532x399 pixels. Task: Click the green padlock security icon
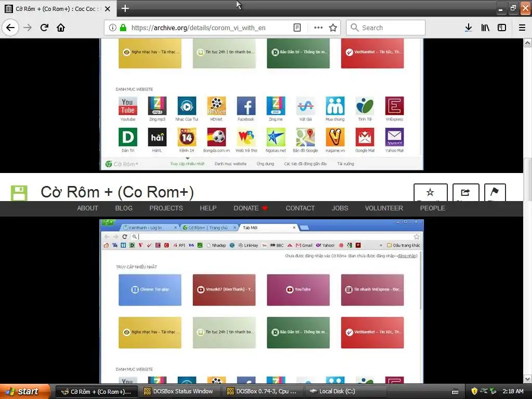[x=123, y=28]
